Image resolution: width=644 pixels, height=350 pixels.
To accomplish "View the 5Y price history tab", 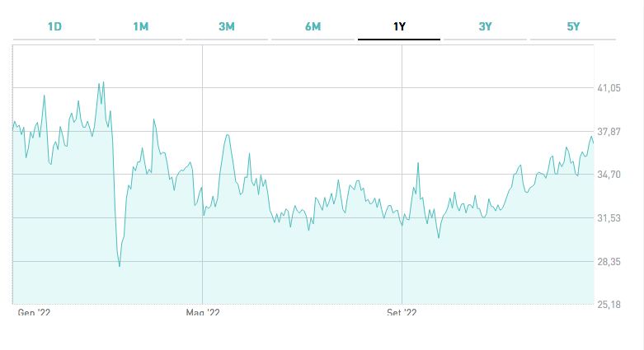I will 574,26.
